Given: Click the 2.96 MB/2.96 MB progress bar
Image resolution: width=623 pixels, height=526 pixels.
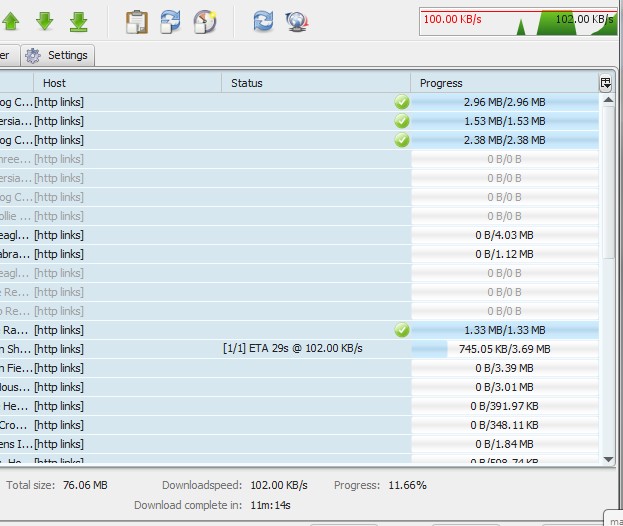Looking at the screenshot, I should point(505,102).
